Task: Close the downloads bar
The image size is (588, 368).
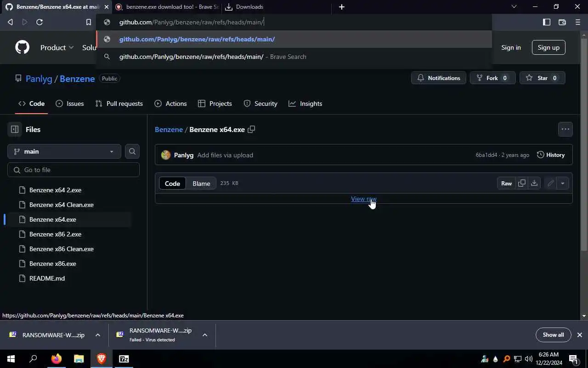Action: (579, 335)
